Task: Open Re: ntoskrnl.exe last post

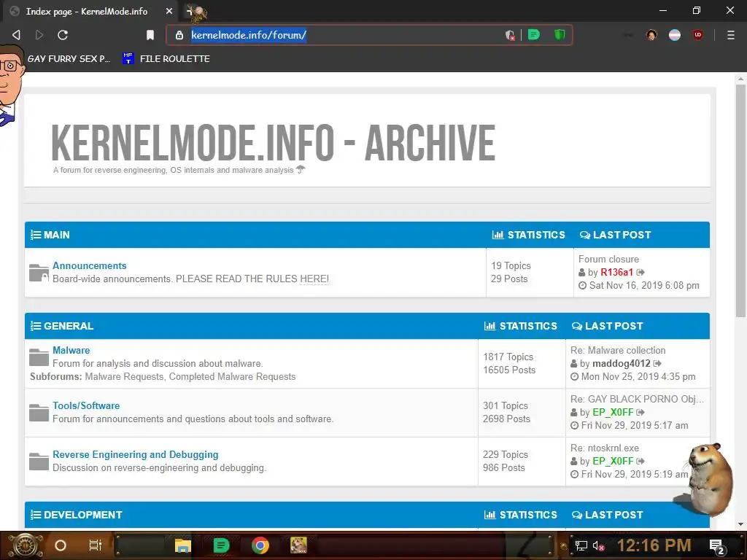Action: click(605, 448)
